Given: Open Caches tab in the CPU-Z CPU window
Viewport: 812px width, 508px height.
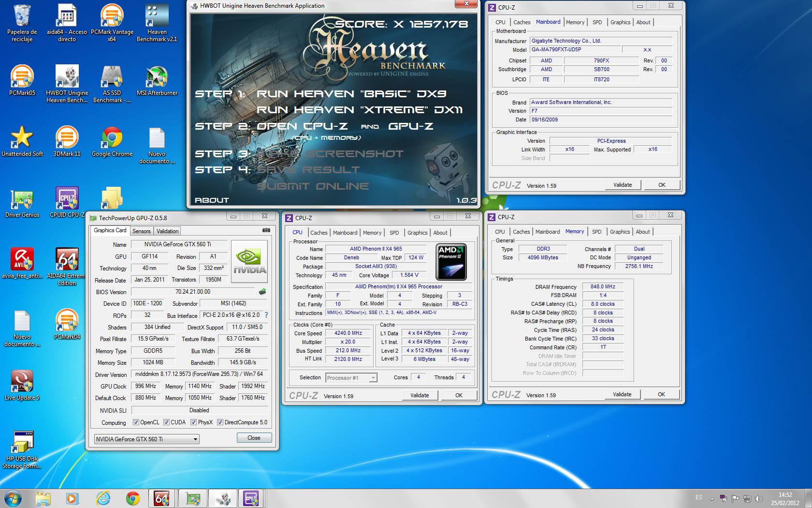Looking at the screenshot, I should [x=319, y=233].
